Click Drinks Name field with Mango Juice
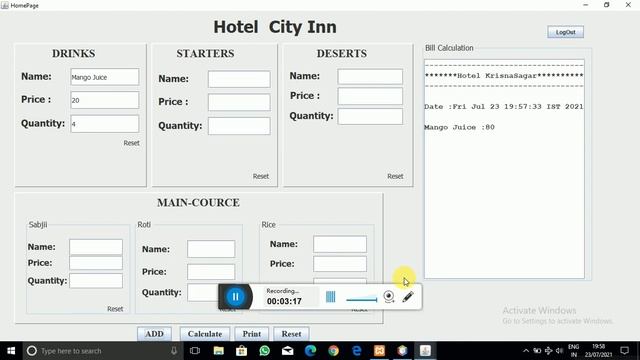640x360 pixels. (104, 77)
